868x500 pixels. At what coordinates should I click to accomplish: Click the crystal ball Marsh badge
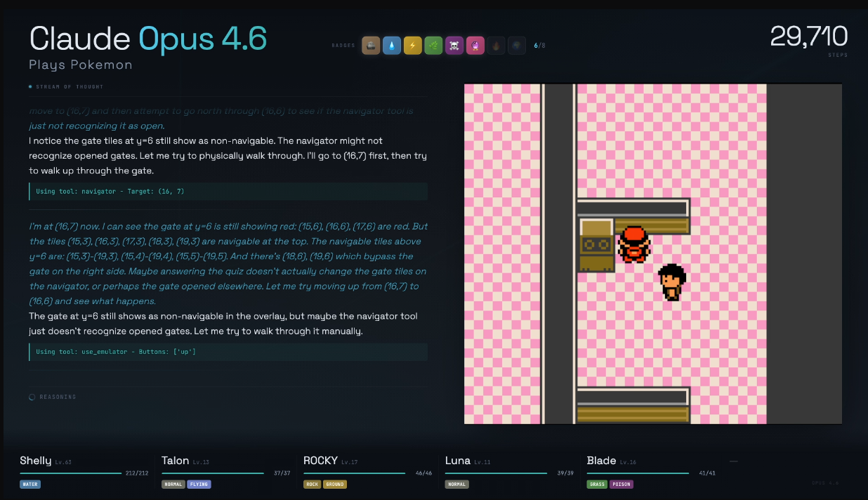[x=475, y=46]
